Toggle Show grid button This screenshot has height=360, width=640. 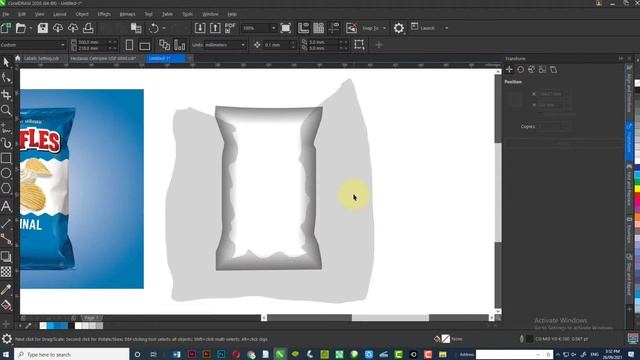pyautogui.click(x=318, y=28)
